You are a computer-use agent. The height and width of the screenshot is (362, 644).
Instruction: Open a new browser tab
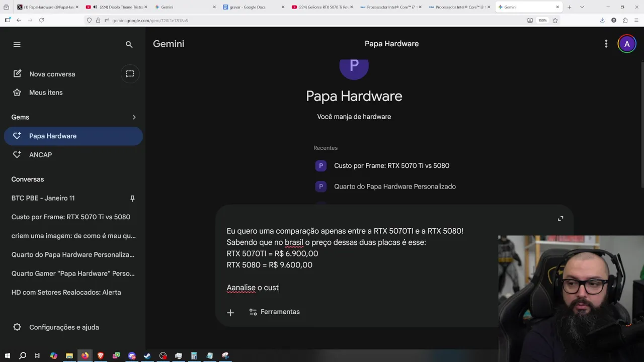(569, 7)
